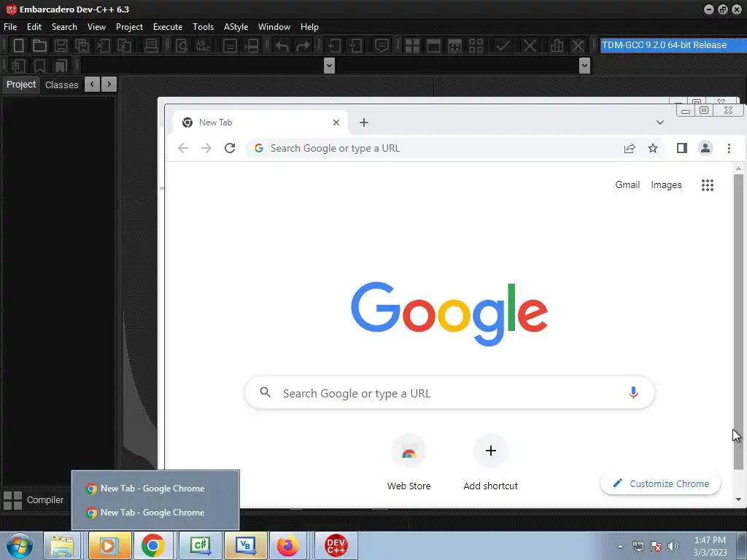Open the AStyle menu

click(236, 27)
